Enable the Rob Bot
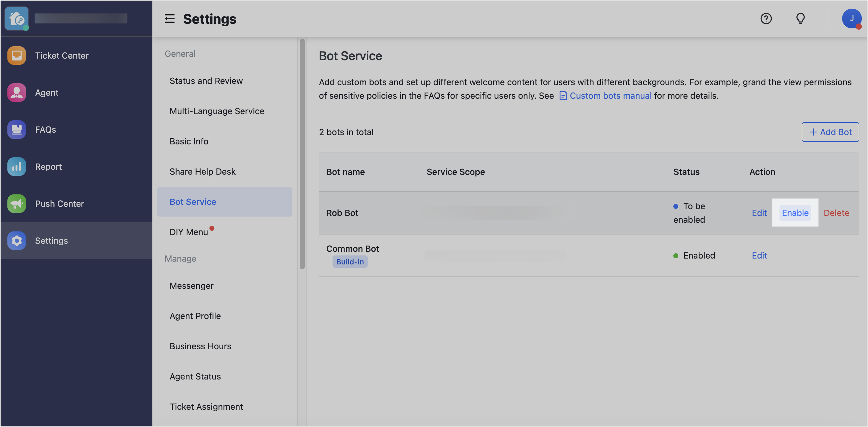The image size is (868, 427). click(x=795, y=213)
